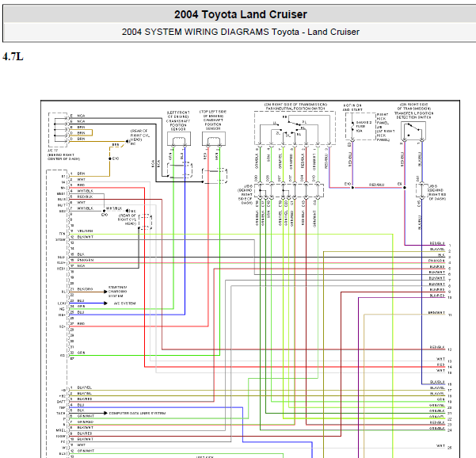The image size is (476, 458).
Task: Click the crankshaft position sensor symbol
Action: [x=179, y=139]
